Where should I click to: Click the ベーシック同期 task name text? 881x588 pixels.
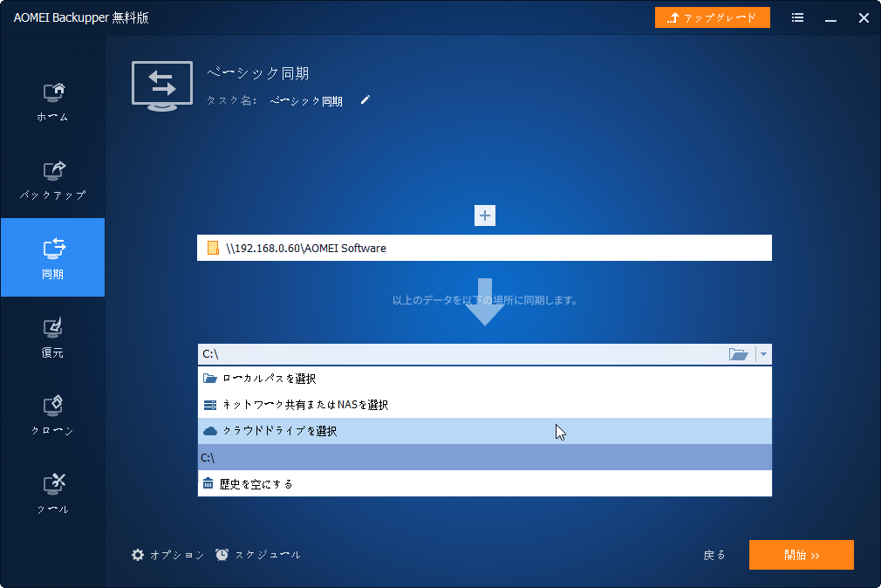point(306,101)
